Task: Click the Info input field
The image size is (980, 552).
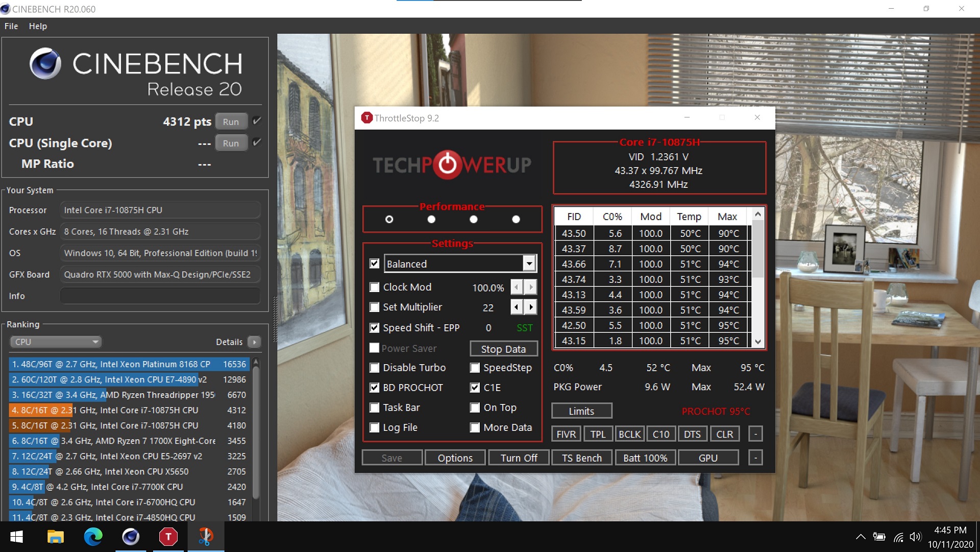Action: click(160, 296)
